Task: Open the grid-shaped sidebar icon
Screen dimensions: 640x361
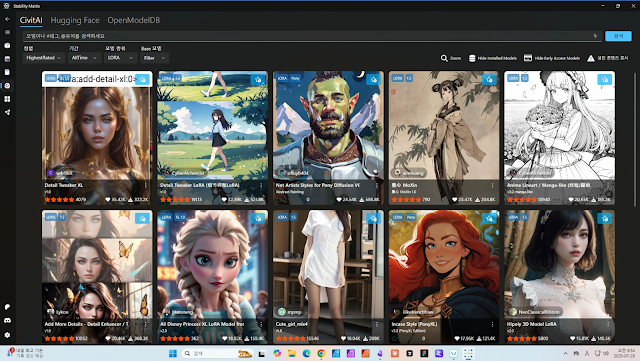Action: 7,99
